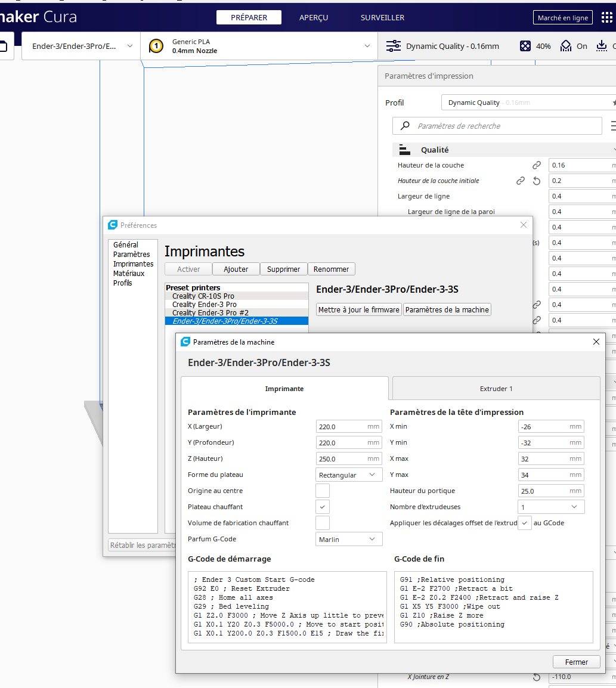Click the Paramètres de recherche search field
This screenshot has width=616, height=688.
(x=497, y=126)
